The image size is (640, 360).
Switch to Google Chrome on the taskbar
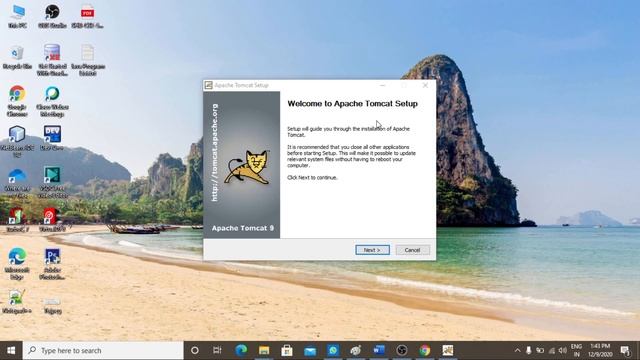[x=425, y=350]
